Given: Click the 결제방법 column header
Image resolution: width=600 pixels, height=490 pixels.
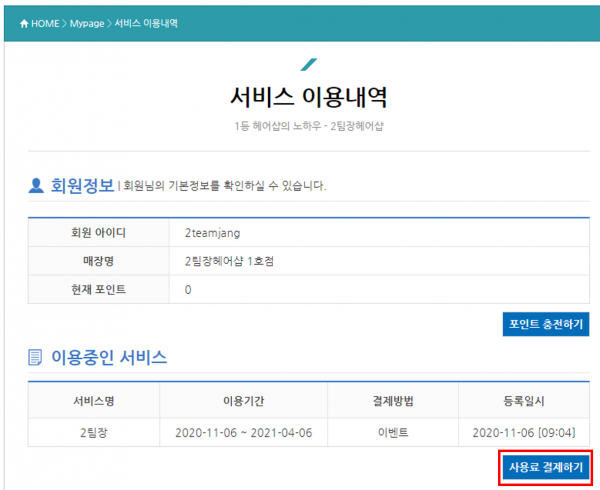Looking at the screenshot, I should click(x=393, y=400).
